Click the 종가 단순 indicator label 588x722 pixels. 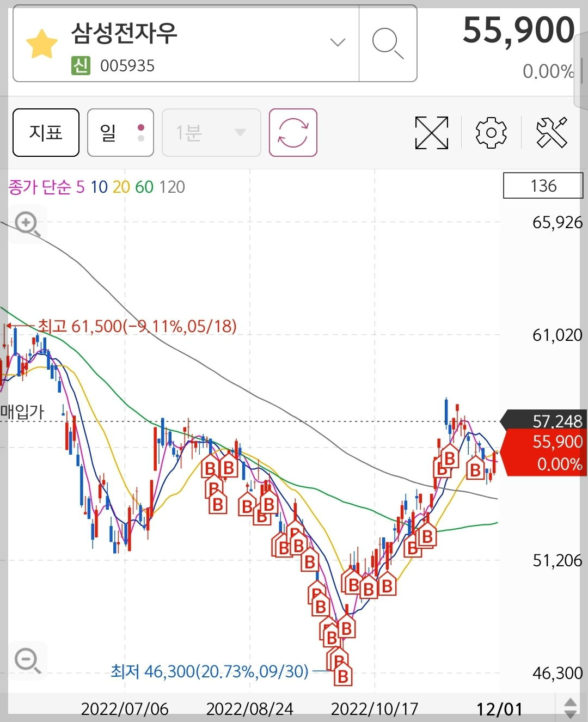40,187
